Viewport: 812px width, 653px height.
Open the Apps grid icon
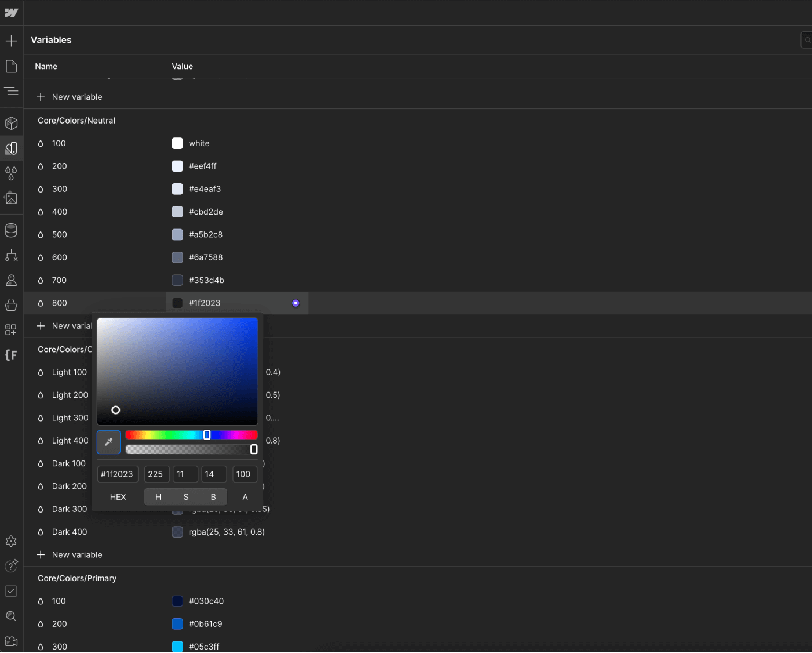click(x=11, y=330)
